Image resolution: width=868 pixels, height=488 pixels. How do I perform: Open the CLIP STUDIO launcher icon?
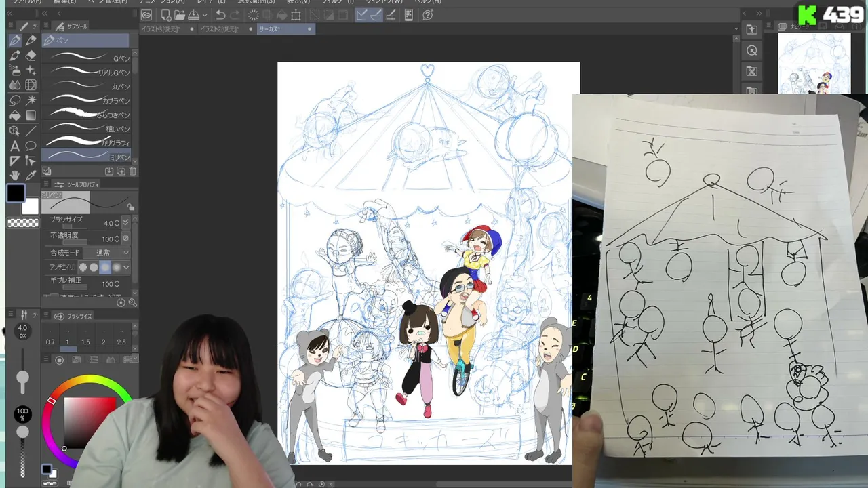pyautogui.click(x=146, y=15)
